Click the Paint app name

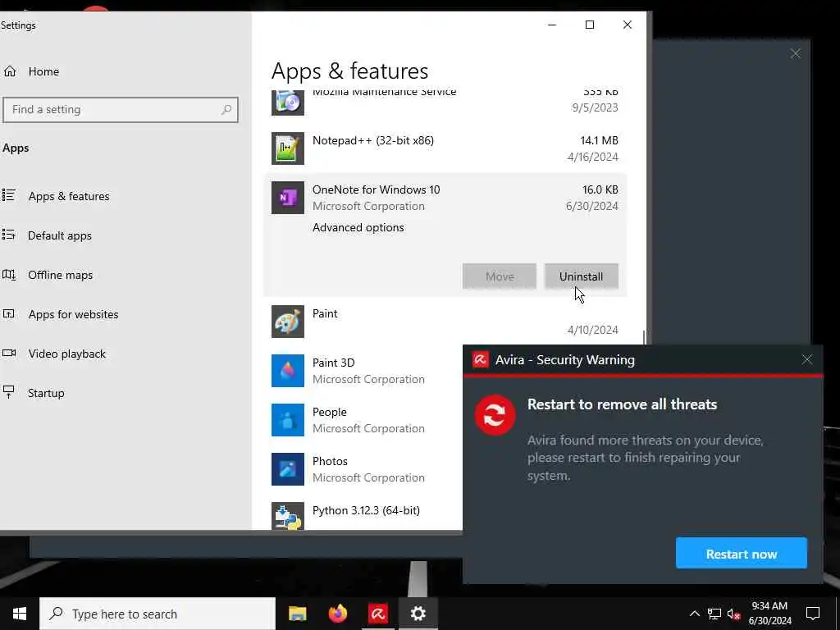click(x=325, y=313)
